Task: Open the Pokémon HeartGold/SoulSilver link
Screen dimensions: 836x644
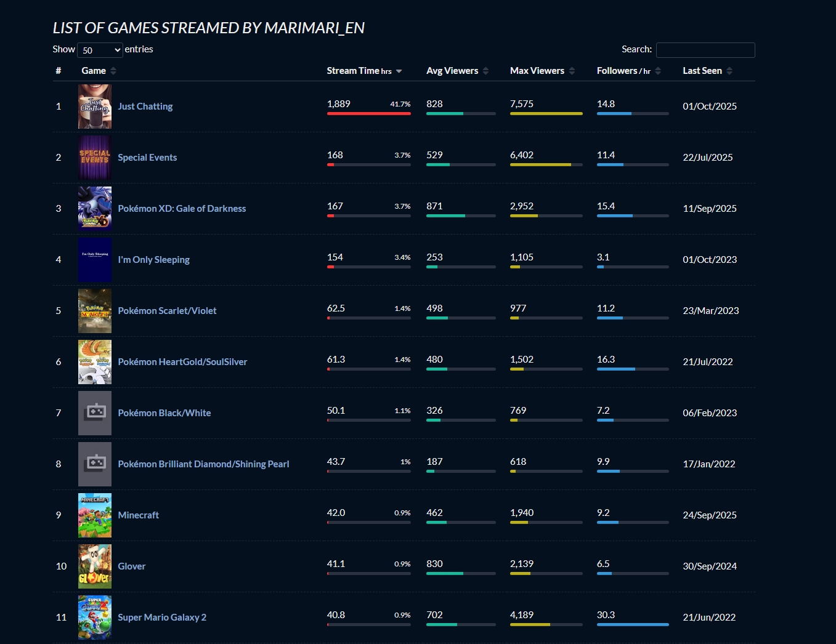Action: point(182,362)
